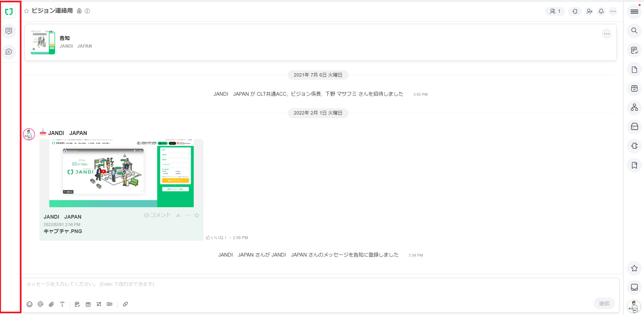
Task: Star the ビジョン連絡用 topic
Action: click(x=27, y=11)
